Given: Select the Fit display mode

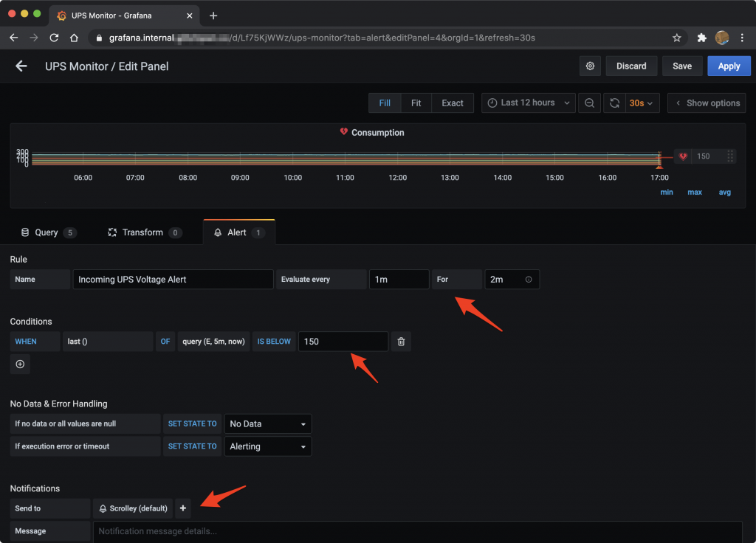Looking at the screenshot, I should pyautogui.click(x=416, y=103).
